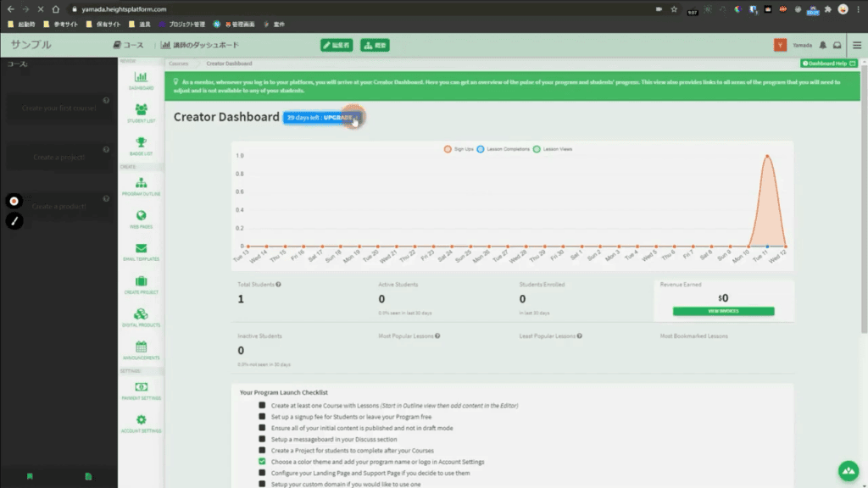Click the Yamada user avatar
The height and width of the screenshot is (488, 868).
780,46
